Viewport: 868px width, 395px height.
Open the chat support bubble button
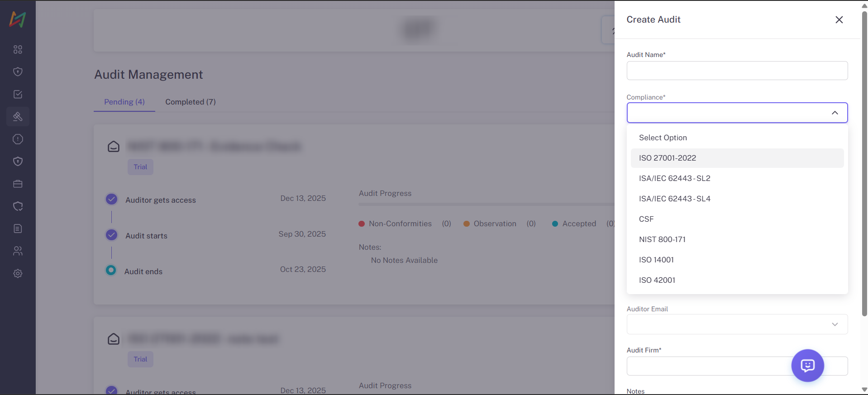click(x=807, y=365)
